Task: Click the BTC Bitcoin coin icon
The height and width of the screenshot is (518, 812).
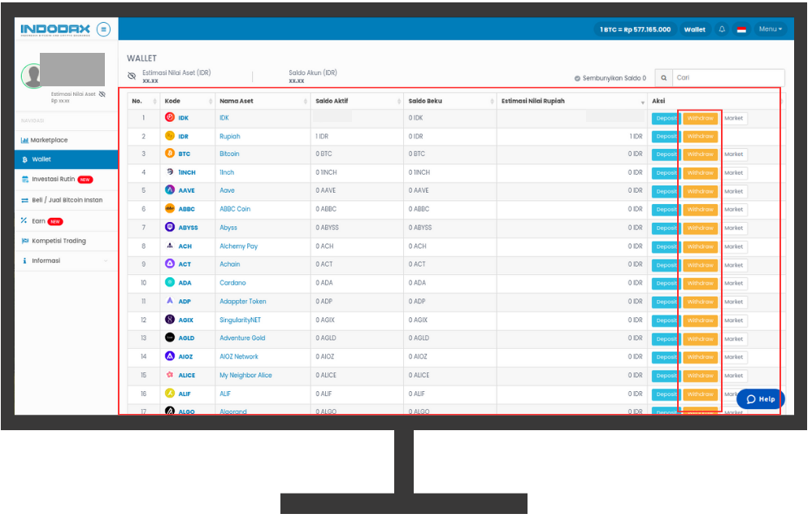Action: click(x=170, y=154)
